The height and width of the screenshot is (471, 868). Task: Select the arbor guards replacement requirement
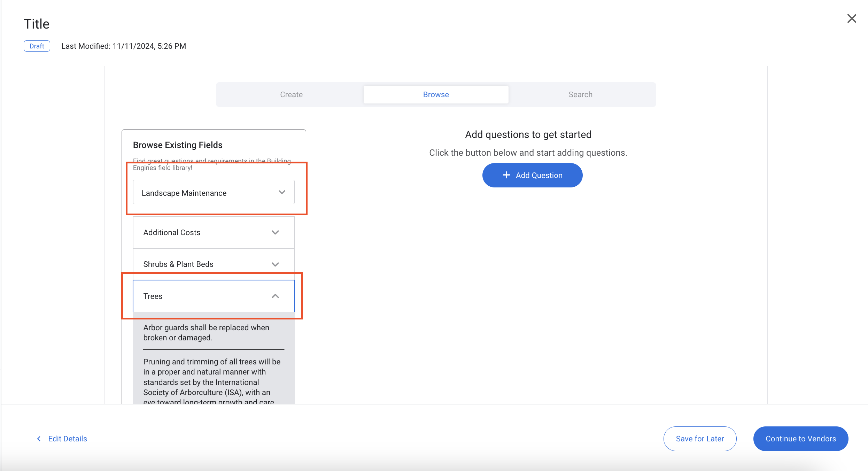point(206,333)
